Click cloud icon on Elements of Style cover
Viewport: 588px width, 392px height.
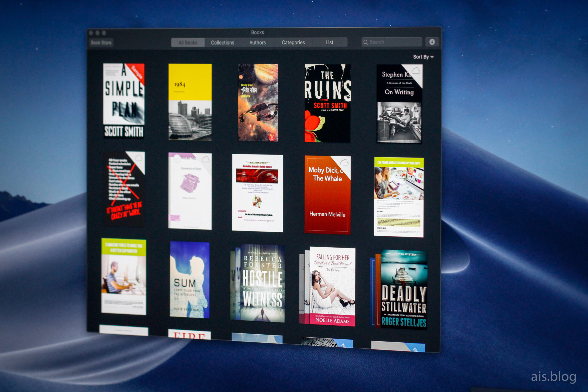tap(206, 159)
